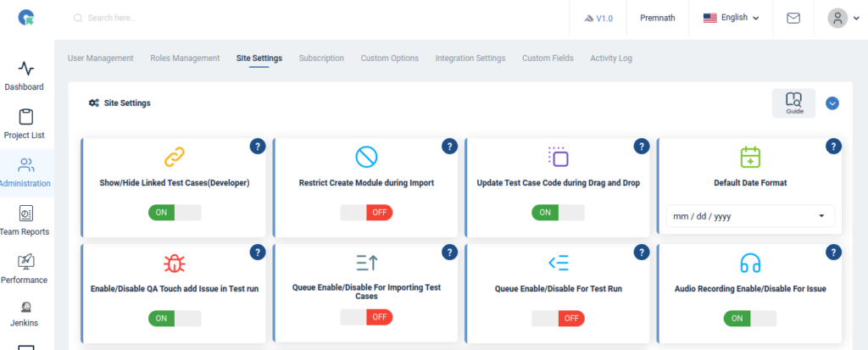Open Performance section in sidebar
The height and width of the screenshot is (350, 868).
click(25, 269)
